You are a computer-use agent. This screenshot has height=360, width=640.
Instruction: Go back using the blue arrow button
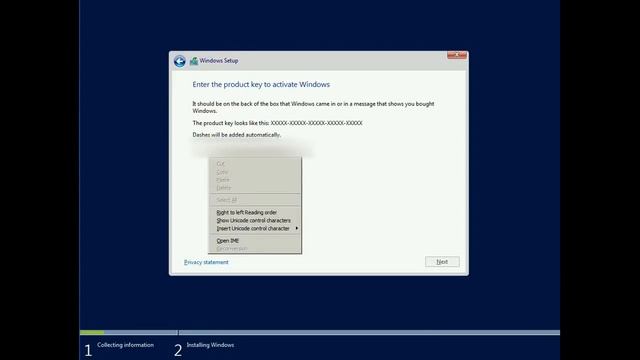coord(180,61)
